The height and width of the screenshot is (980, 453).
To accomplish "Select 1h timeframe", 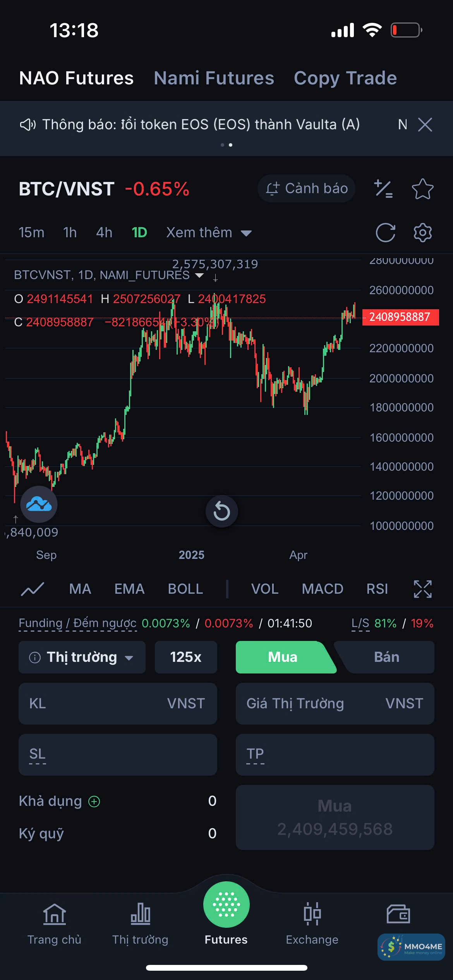I will [70, 232].
